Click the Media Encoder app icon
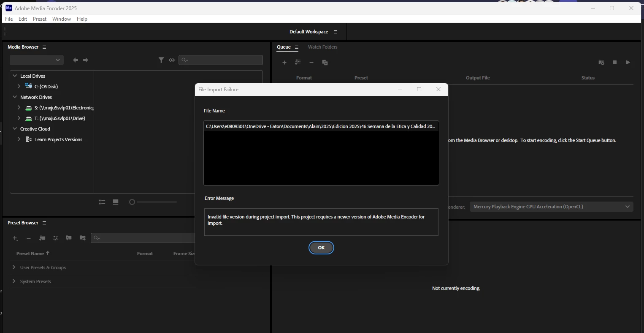The width and height of the screenshot is (644, 333). tap(8, 8)
